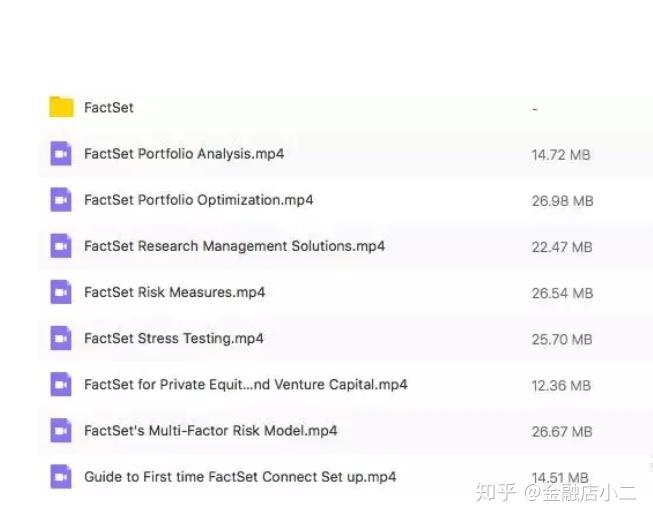Screen dimensions: 653x521
Task: Click video icon beside FactSet Portfolio Optimization.mp4
Action: pyautogui.click(x=61, y=200)
